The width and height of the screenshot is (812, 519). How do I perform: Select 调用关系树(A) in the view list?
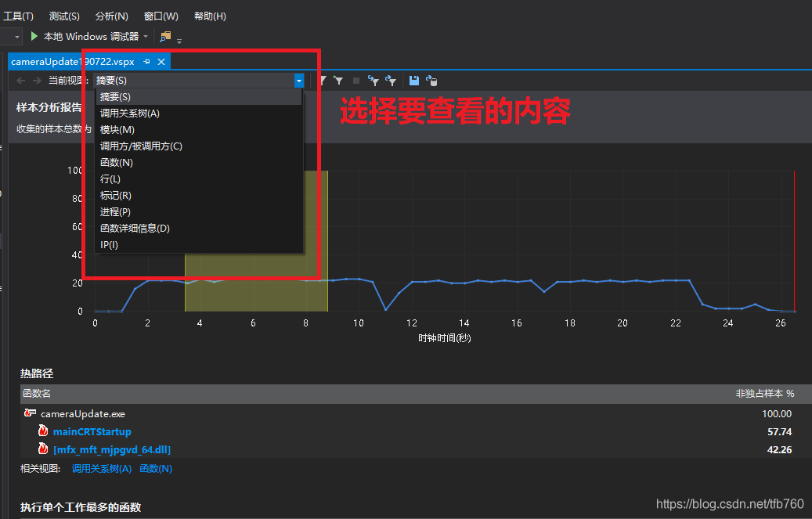[198, 114]
